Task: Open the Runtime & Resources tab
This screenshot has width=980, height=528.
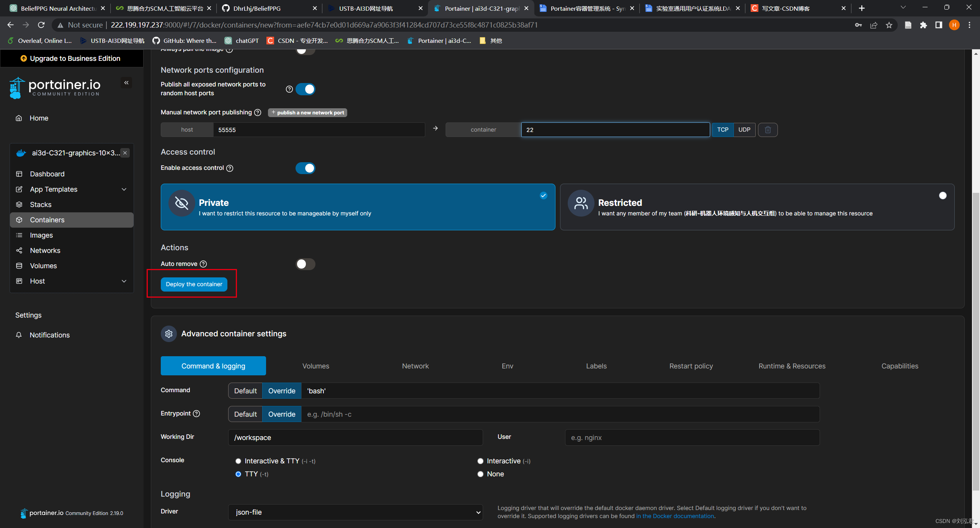Action: tap(792, 366)
